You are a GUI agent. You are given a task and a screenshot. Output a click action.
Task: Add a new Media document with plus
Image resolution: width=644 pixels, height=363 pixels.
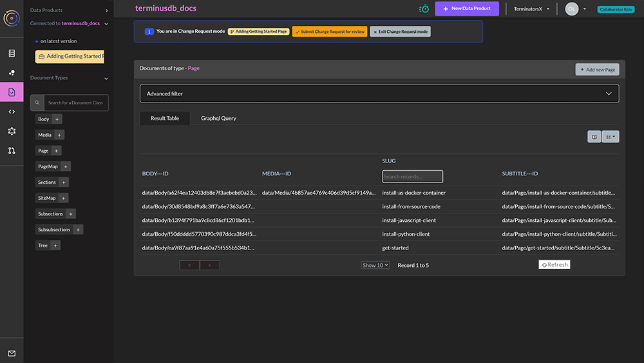(x=59, y=135)
